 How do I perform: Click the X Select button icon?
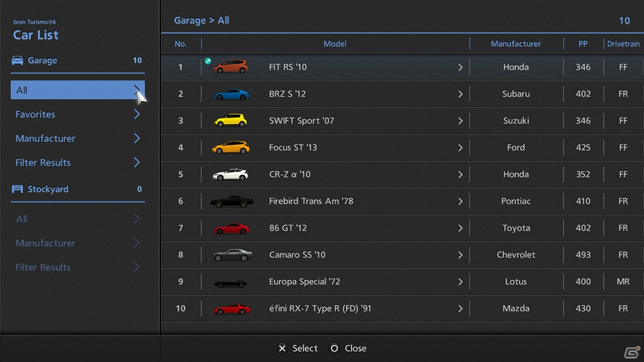click(x=282, y=348)
